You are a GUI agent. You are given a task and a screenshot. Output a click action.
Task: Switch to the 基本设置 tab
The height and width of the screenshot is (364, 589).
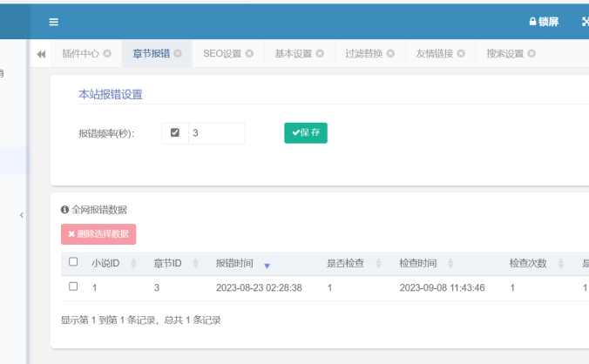click(x=293, y=54)
